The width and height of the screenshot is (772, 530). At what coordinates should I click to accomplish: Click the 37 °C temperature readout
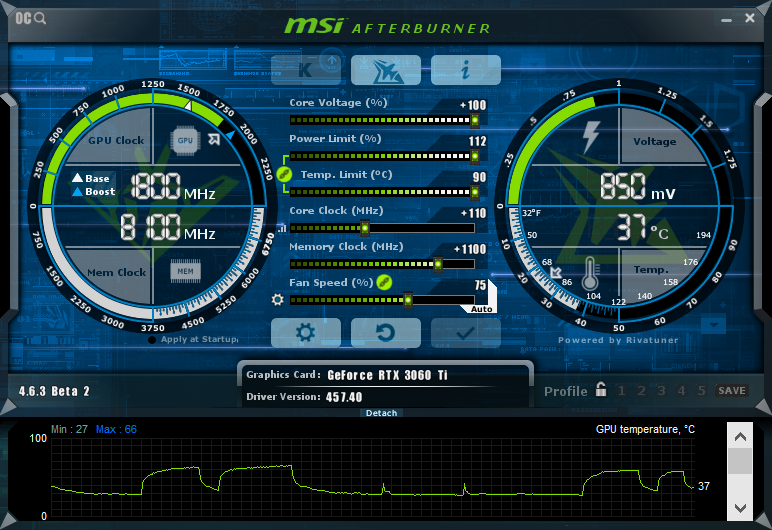click(643, 227)
